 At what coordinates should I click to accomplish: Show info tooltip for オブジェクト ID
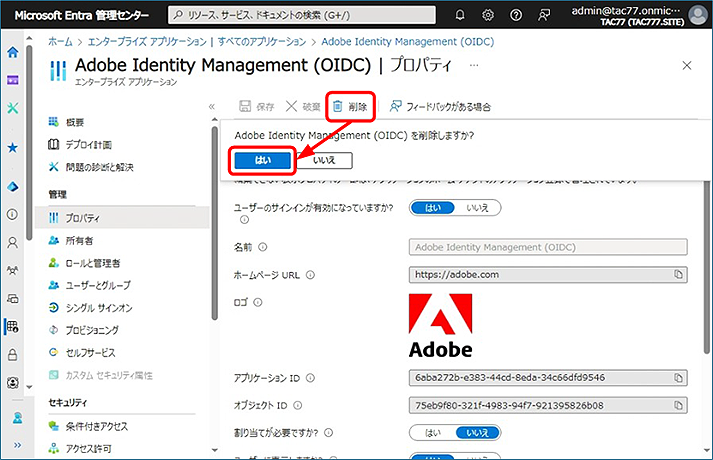(x=297, y=405)
